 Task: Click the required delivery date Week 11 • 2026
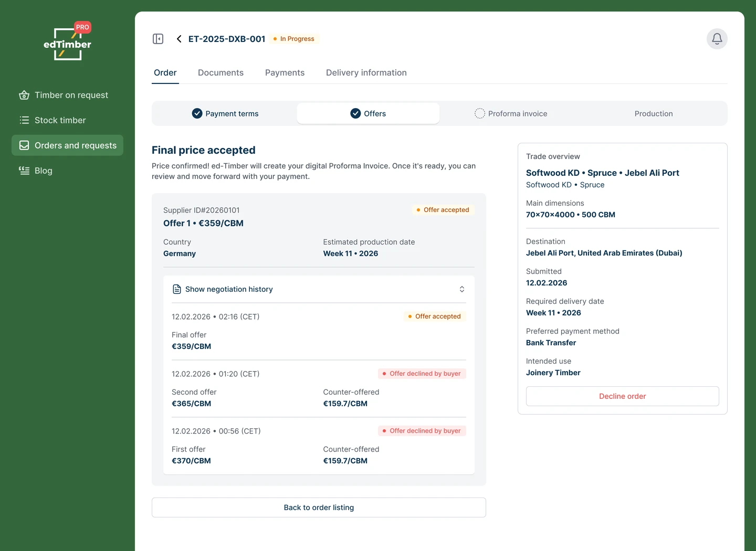[553, 313]
